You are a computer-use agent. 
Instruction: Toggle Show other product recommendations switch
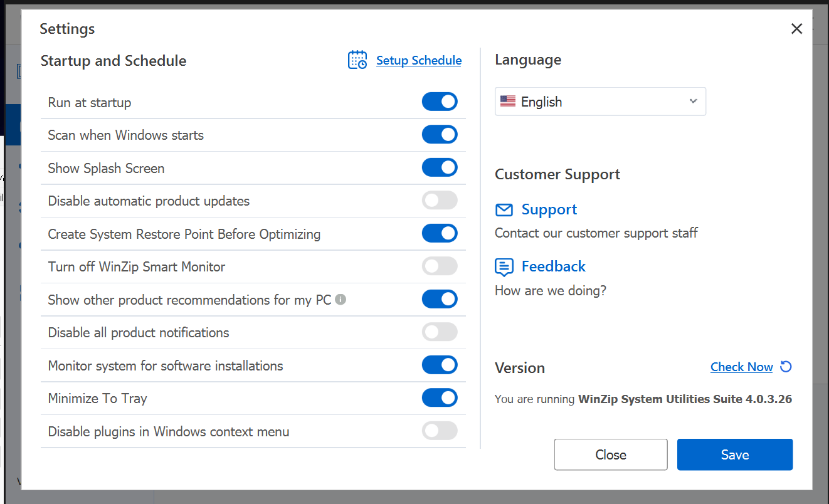440,299
